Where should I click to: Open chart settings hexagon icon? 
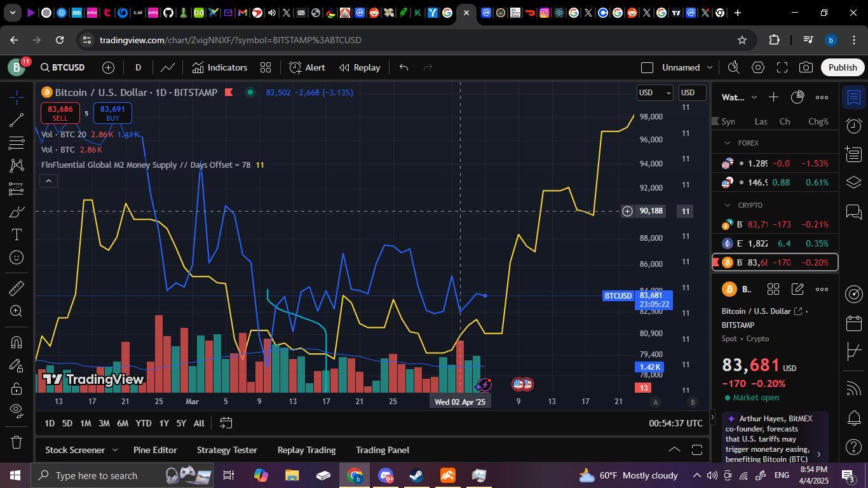(758, 67)
